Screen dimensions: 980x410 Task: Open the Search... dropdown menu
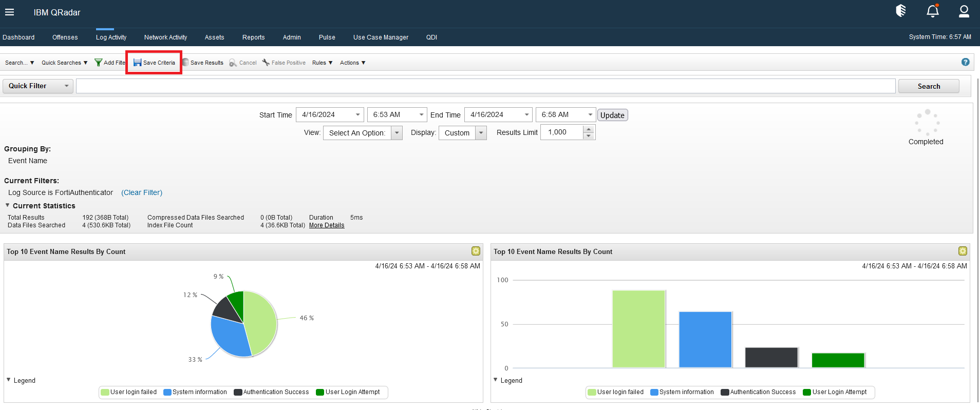[x=20, y=63]
